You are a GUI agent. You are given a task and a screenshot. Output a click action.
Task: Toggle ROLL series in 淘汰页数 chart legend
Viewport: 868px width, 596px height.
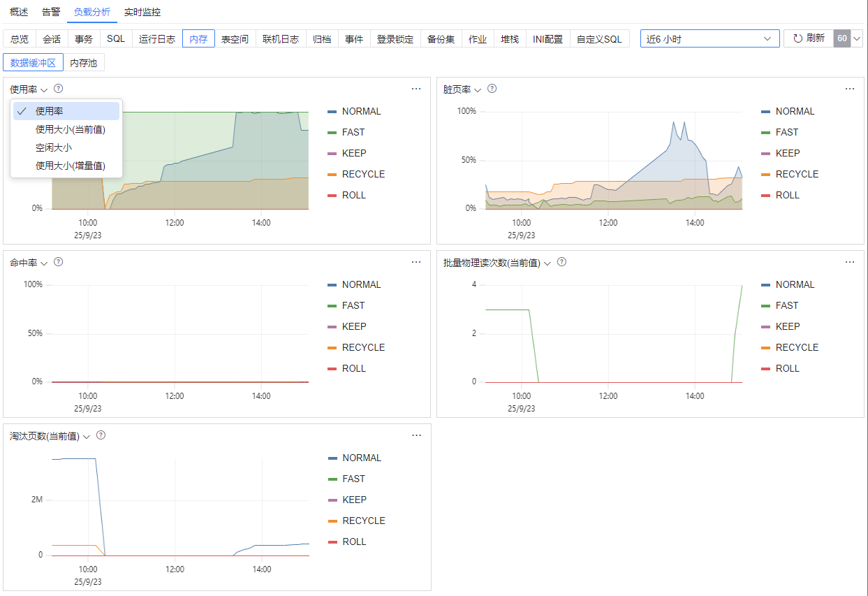click(346, 542)
